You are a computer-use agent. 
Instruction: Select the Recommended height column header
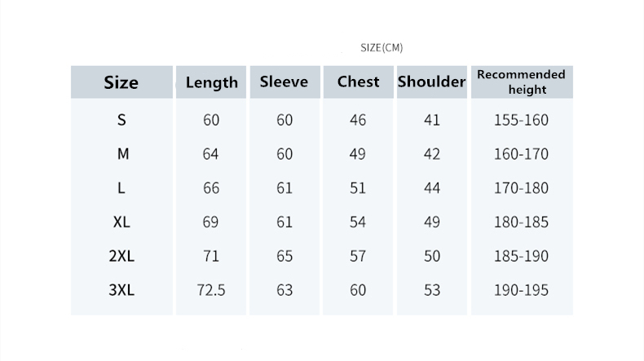click(x=521, y=81)
